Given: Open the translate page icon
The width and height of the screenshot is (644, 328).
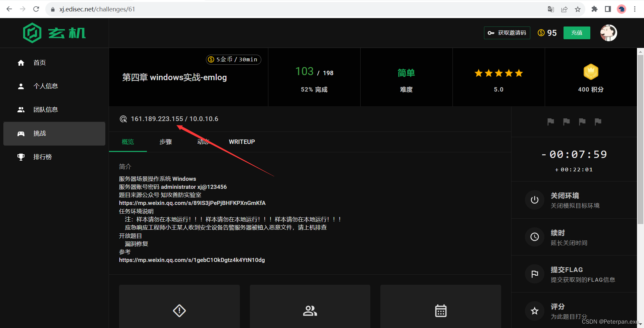Looking at the screenshot, I should [551, 9].
